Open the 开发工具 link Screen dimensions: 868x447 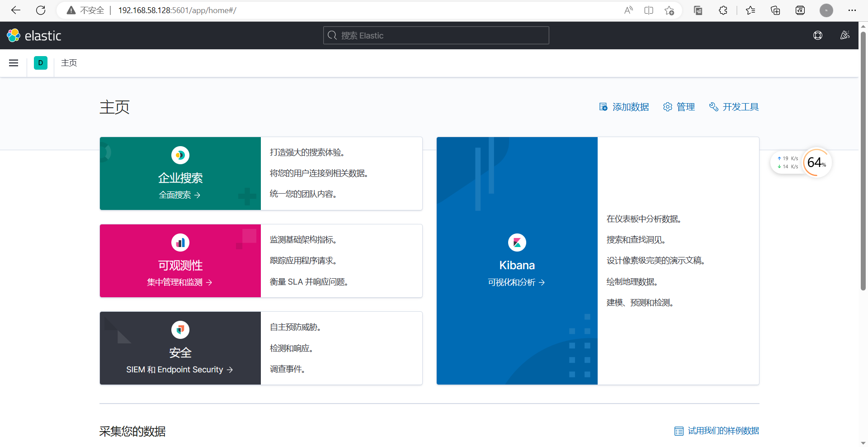click(734, 107)
